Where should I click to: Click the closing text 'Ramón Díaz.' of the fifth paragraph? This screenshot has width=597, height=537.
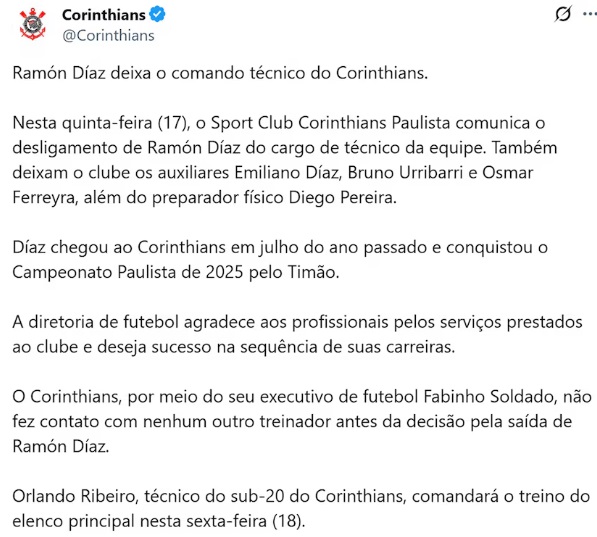pyautogui.click(x=61, y=446)
